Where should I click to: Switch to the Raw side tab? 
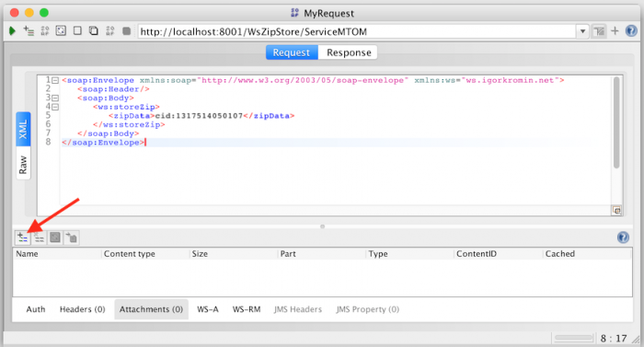[x=23, y=165]
